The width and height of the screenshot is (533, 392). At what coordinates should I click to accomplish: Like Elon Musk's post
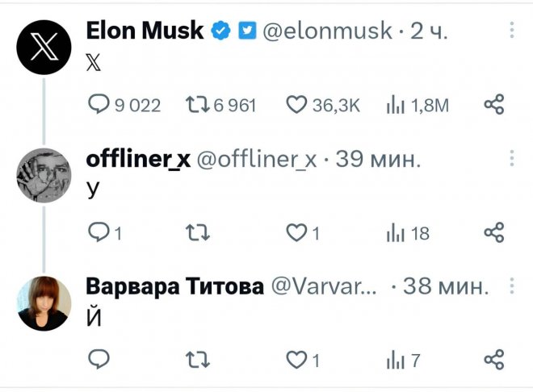click(x=297, y=104)
